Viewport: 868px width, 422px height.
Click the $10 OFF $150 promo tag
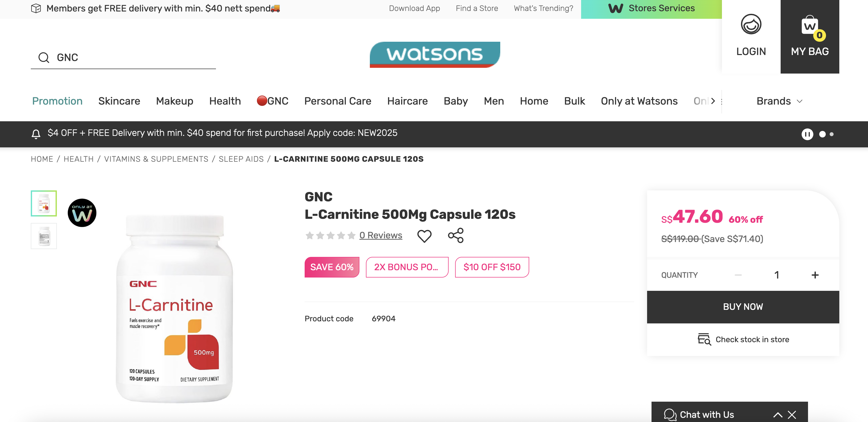point(492,267)
